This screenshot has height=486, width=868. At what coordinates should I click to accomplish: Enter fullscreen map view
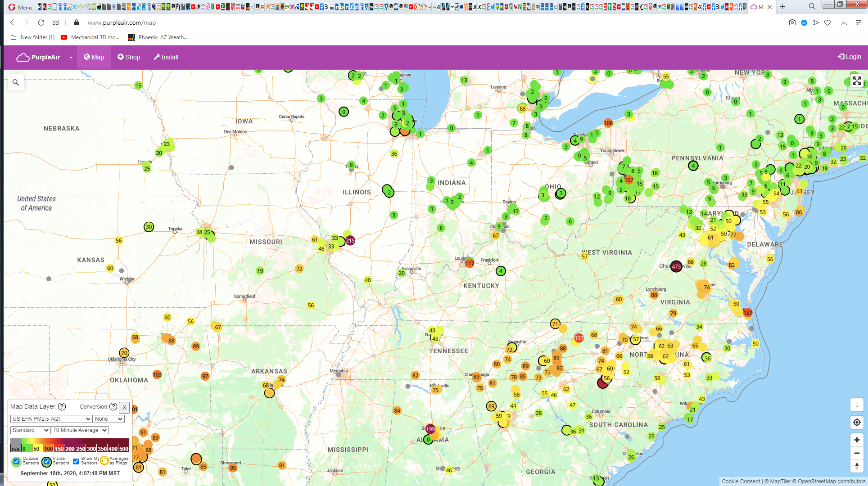coord(857,81)
